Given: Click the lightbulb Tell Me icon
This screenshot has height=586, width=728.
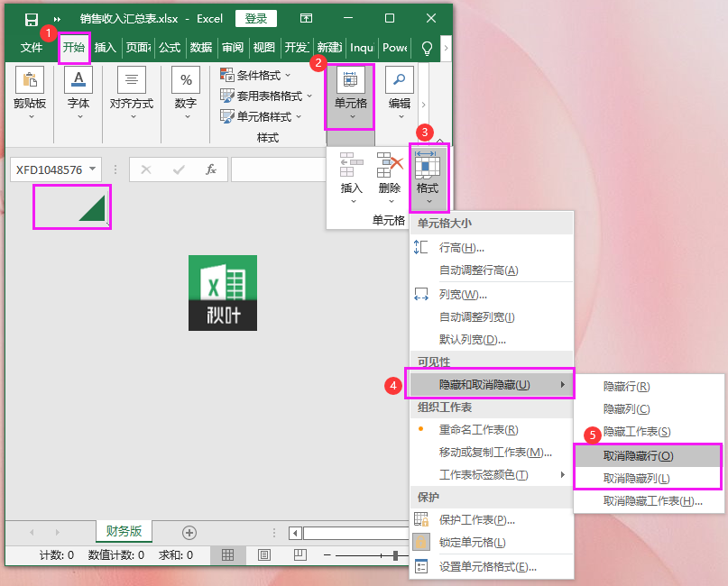Looking at the screenshot, I should (427, 48).
